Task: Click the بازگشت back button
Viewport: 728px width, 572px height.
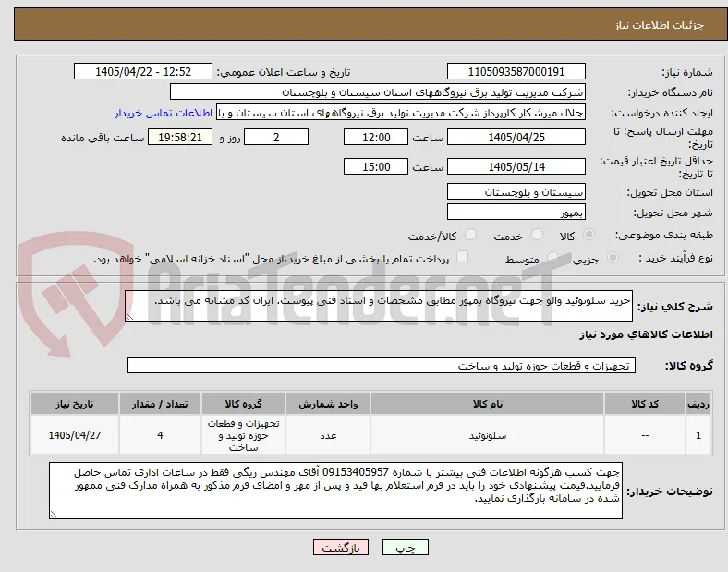Action: pos(340,547)
